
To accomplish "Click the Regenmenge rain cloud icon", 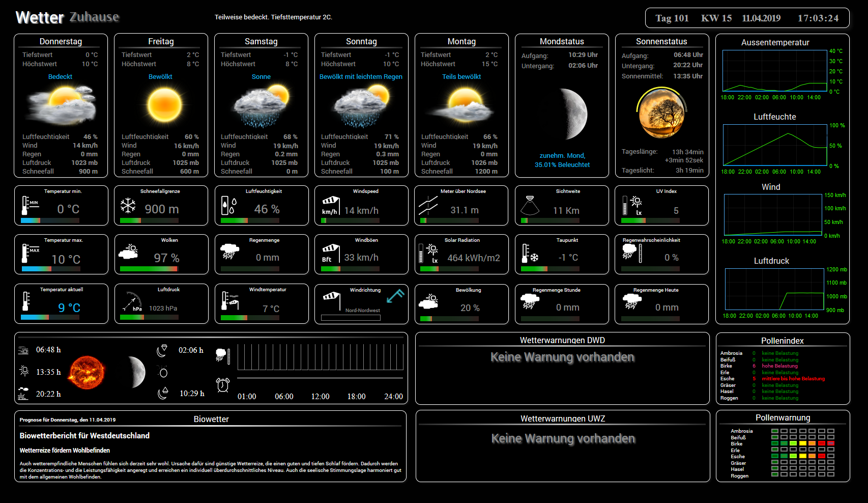I will coord(229,251).
